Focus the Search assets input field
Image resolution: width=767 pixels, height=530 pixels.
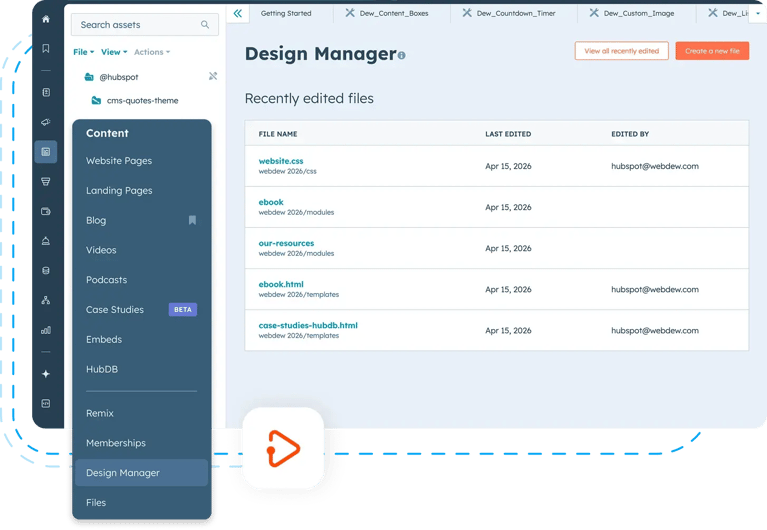pos(145,24)
